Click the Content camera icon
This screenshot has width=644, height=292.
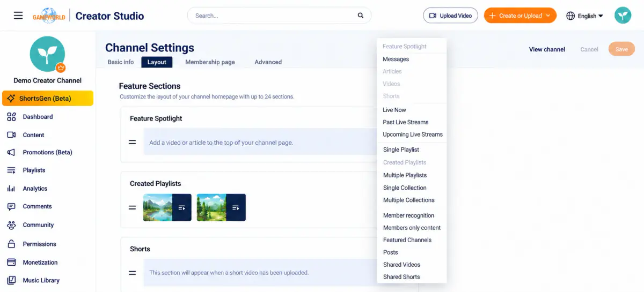(x=11, y=135)
